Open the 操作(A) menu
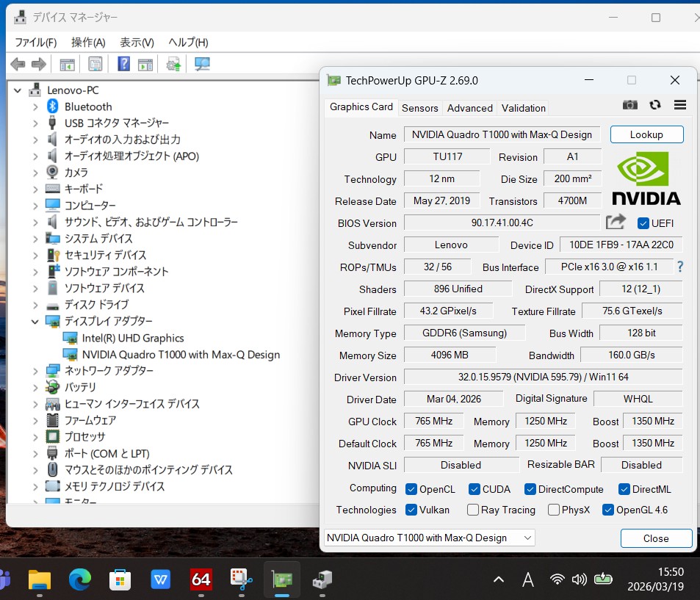Viewport: 700px width, 600px height. click(88, 42)
